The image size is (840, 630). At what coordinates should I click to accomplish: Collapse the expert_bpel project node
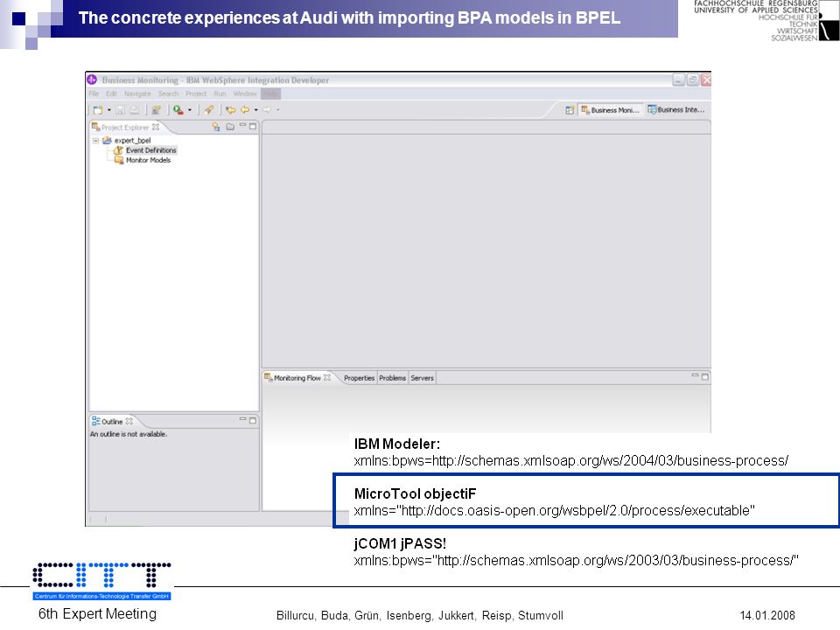click(96, 140)
